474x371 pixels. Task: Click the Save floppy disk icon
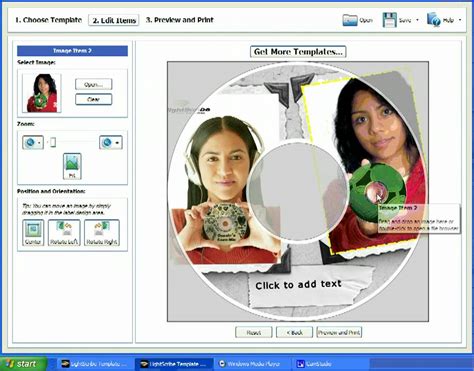point(389,20)
